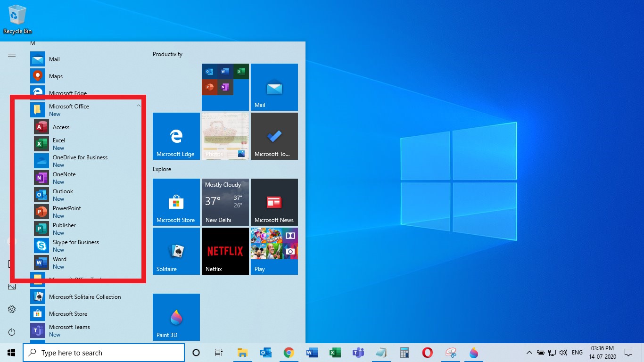Viewport: 644px width, 362px height.
Task: Open the Play games tile
Action: pyautogui.click(x=274, y=251)
